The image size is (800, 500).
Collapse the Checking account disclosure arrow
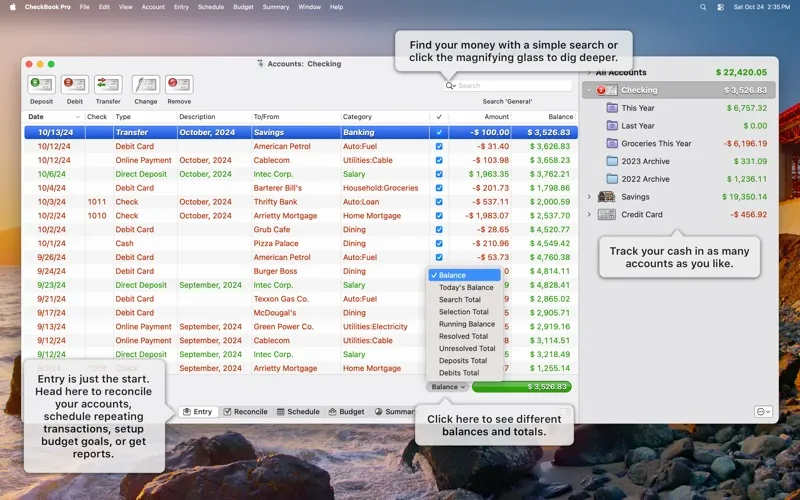click(x=589, y=90)
